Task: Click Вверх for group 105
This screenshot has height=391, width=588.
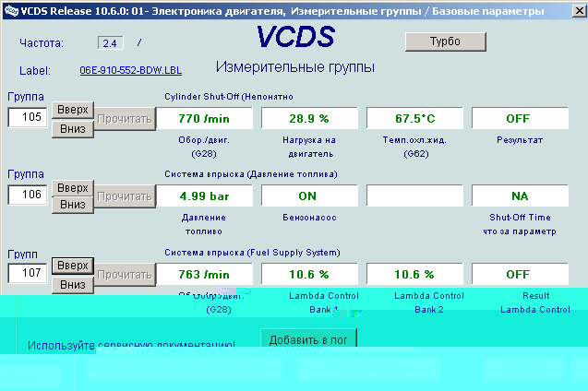Action: coord(73,110)
